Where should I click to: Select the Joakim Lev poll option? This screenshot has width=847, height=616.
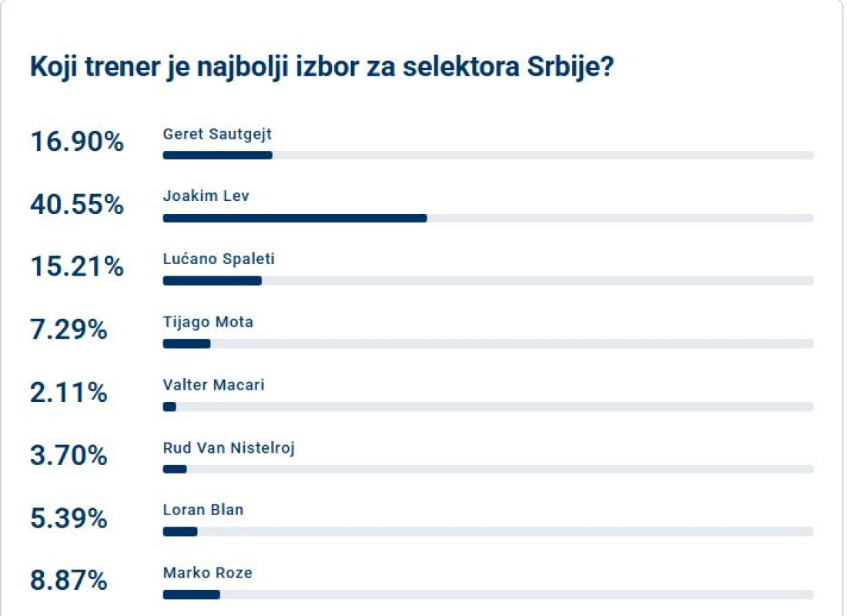pos(206,196)
